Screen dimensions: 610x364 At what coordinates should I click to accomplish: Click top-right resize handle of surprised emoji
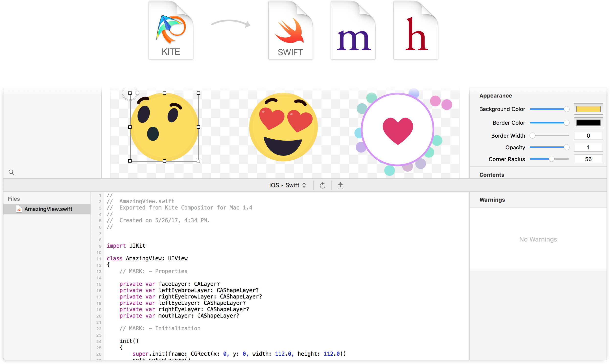198,93
